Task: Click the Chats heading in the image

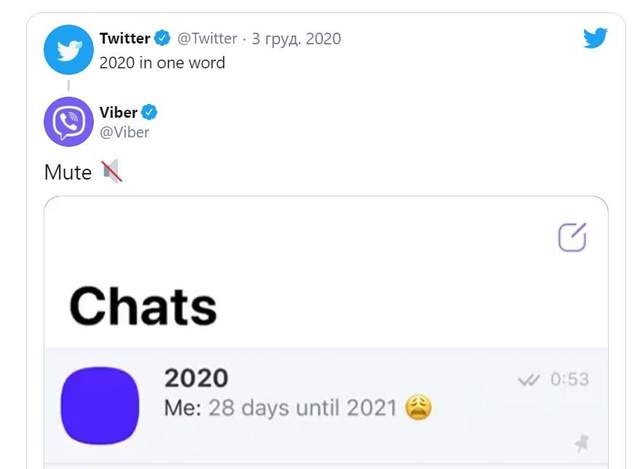Action: coord(143,305)
